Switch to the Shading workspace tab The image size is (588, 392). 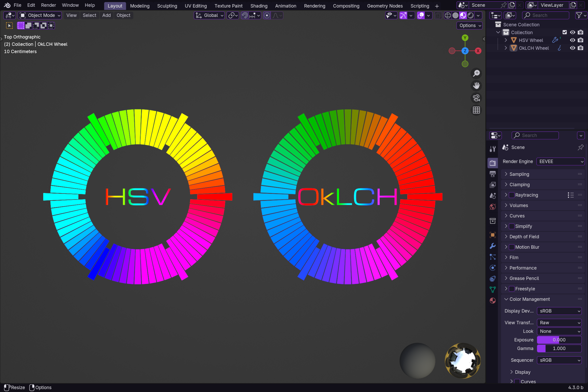(x=259, y=6)
